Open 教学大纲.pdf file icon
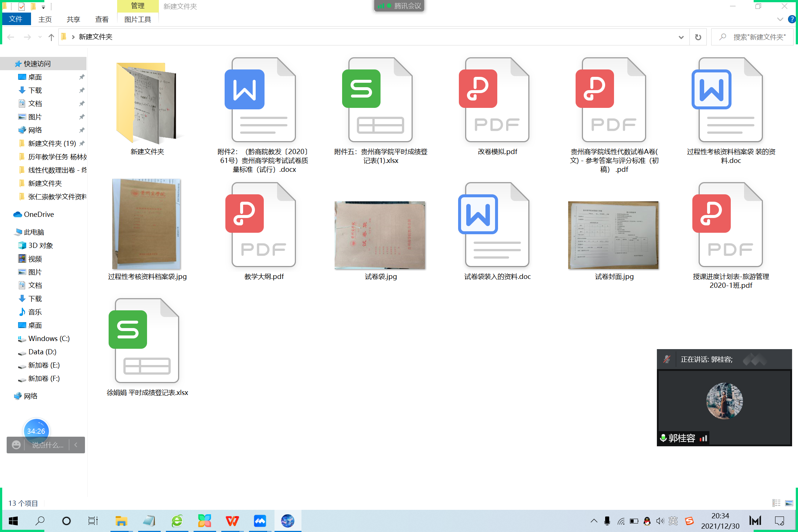Screen dimensions: 798x532 [x=263, y=225]
